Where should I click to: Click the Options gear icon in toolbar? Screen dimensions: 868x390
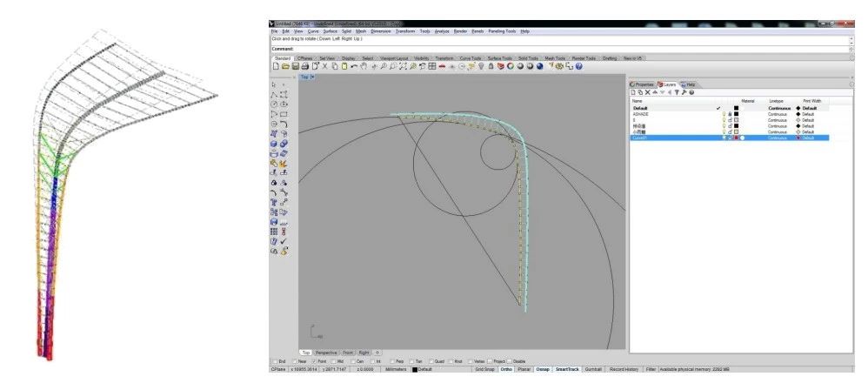pos(559,66)
